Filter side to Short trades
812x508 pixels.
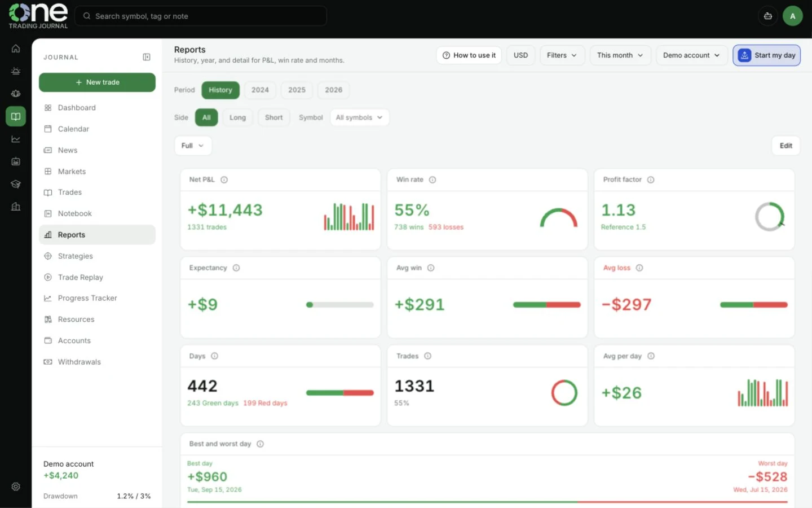coord(274,117)
